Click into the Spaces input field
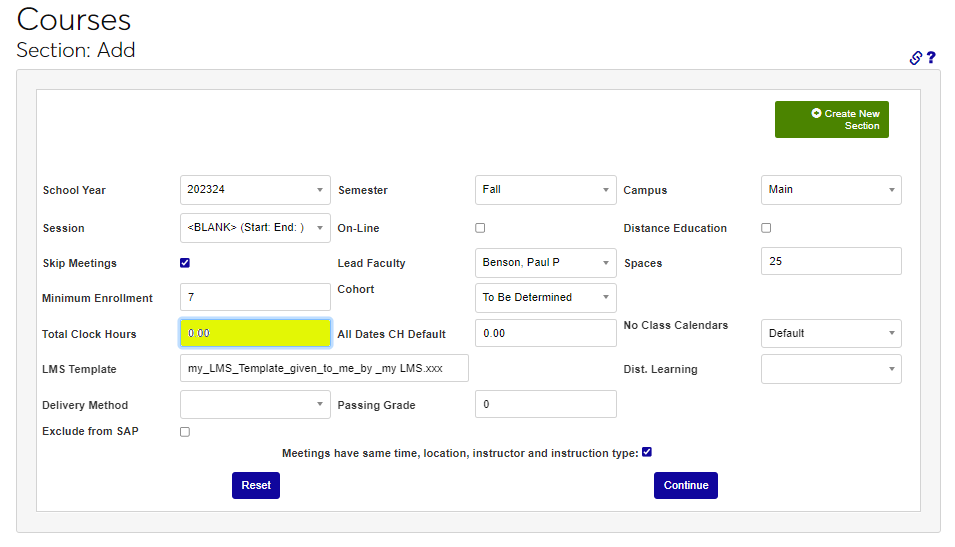 tap(830, 262)
